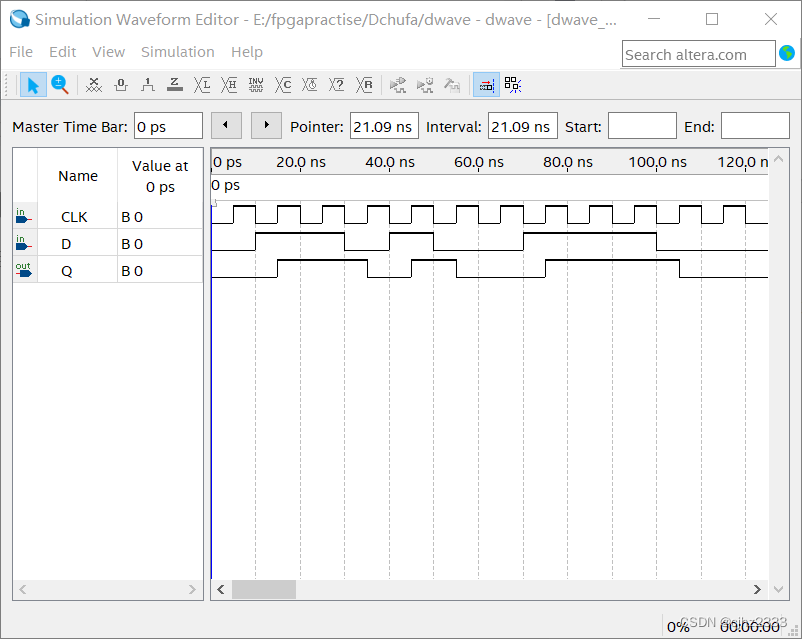Screen dimensions: 802x639
Task: Click the 40.0 ns ruler mark
Action: (x=390, y=162)
